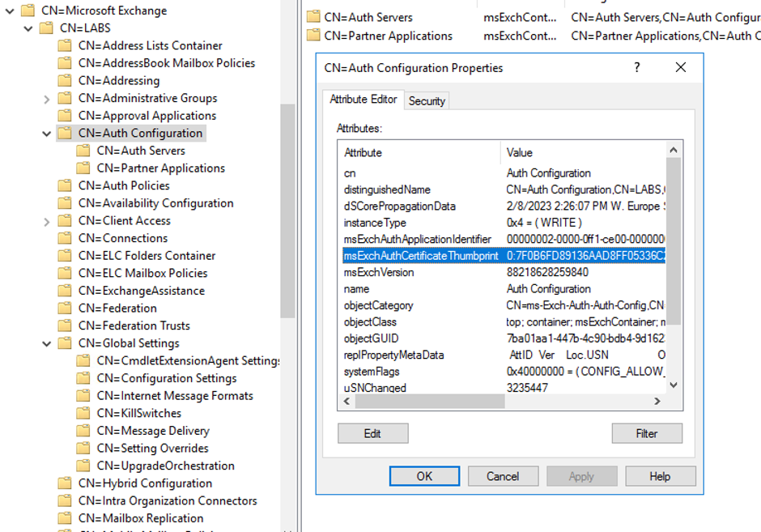This screenshot has height=532, width=761.
Task: Switch to the Security tab
Action: [427, 101]
